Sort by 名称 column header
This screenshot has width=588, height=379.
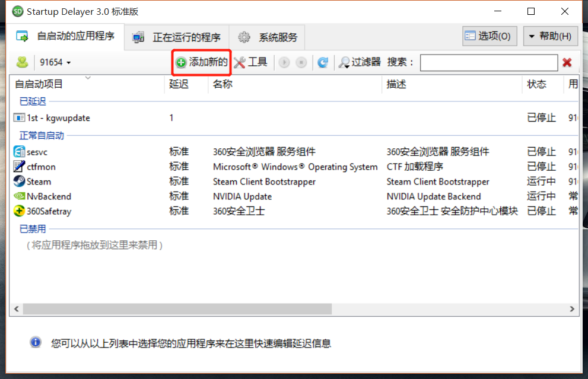click(x=295, y=84)
